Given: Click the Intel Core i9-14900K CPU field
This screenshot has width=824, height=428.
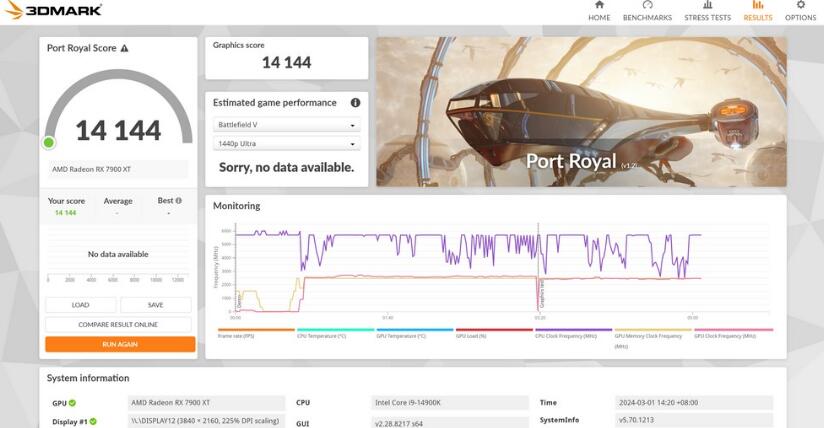Looking at the screenshot, I should 449,403.
